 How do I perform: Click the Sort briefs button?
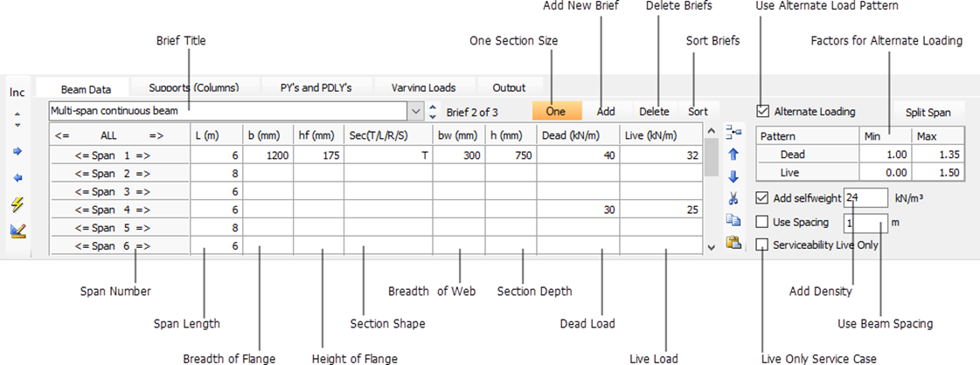(699, 111)
